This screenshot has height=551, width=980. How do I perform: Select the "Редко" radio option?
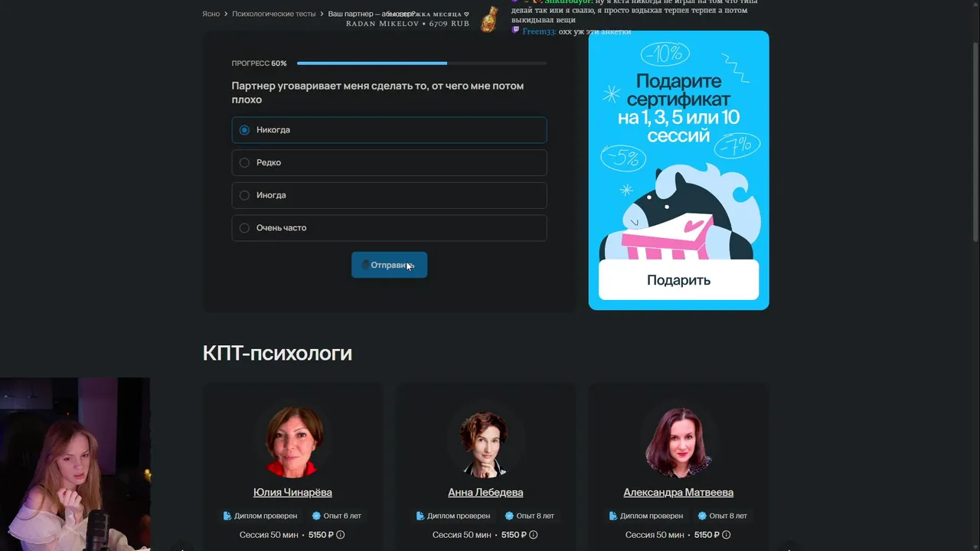(x=389, y=162)
